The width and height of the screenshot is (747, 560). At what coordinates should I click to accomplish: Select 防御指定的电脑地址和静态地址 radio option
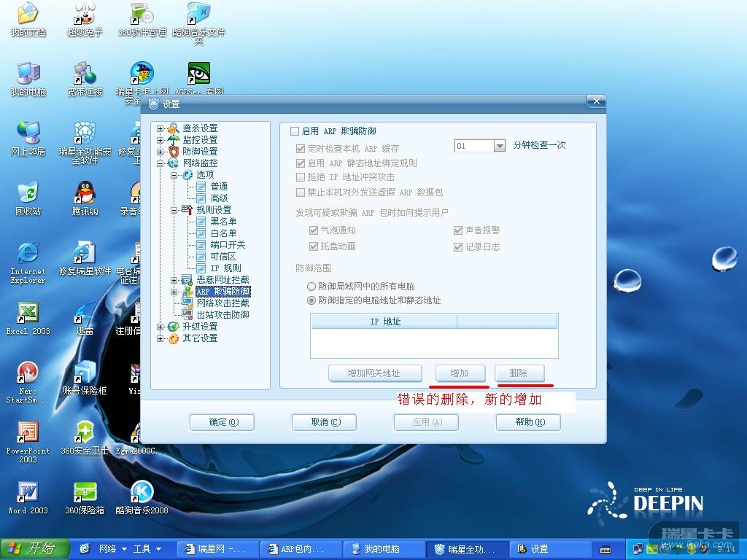click(x=311, y=300)
